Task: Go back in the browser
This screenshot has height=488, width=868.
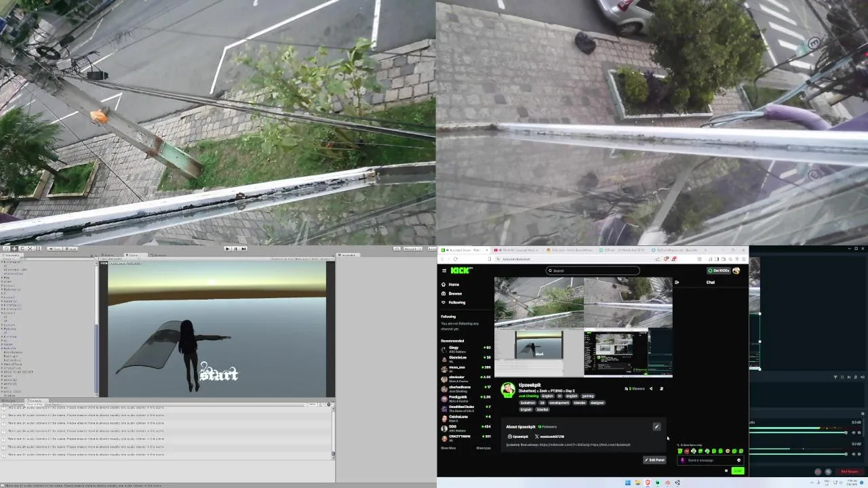Action: click(x=442, y=259)
